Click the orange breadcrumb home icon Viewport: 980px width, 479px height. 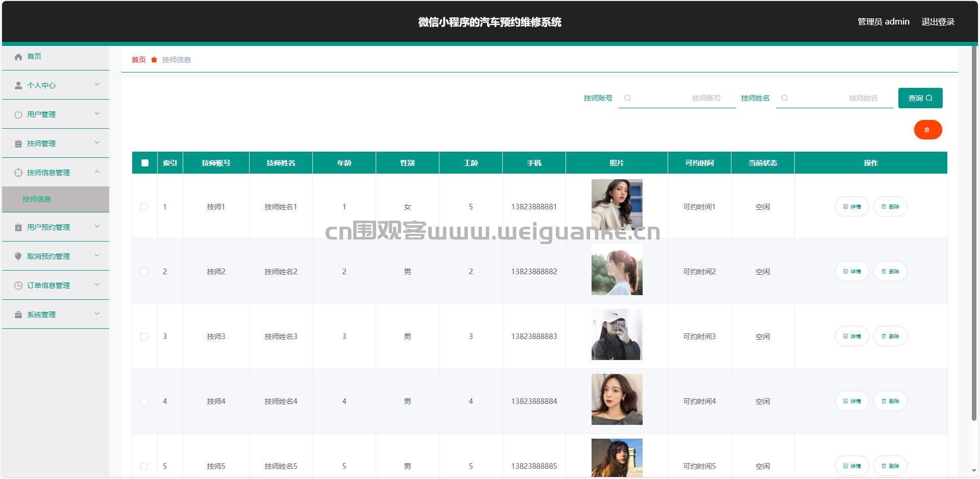[x=154, y=60]
